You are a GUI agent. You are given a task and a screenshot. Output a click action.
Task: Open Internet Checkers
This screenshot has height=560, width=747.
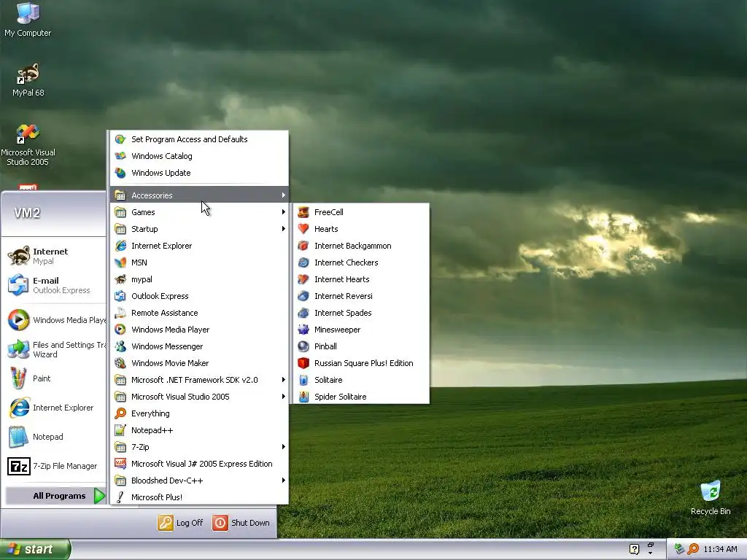click(x=362, y=262)
